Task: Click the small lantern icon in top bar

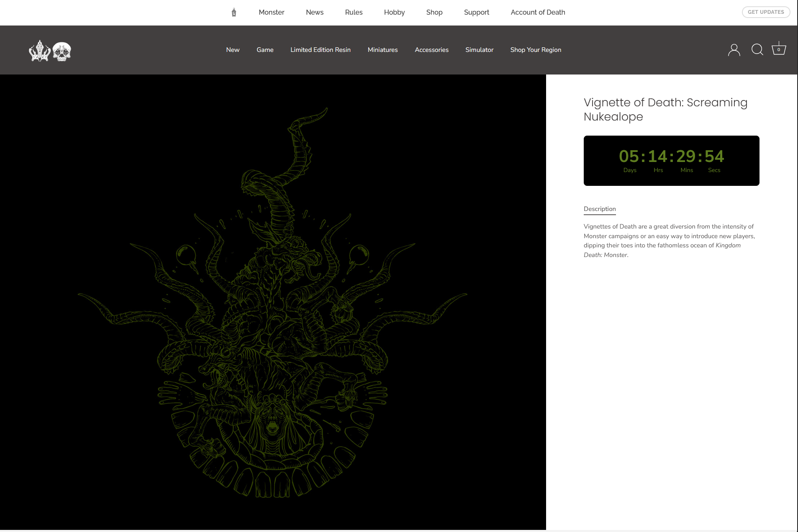Action: (x=234, y=13)
